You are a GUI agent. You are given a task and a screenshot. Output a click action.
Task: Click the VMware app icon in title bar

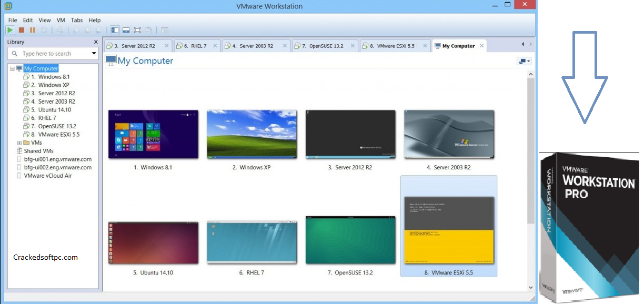coord(8,6)
